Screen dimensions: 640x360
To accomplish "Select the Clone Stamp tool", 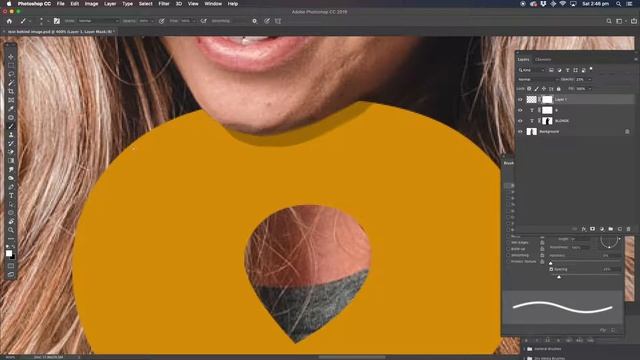I will click(11, 135).
